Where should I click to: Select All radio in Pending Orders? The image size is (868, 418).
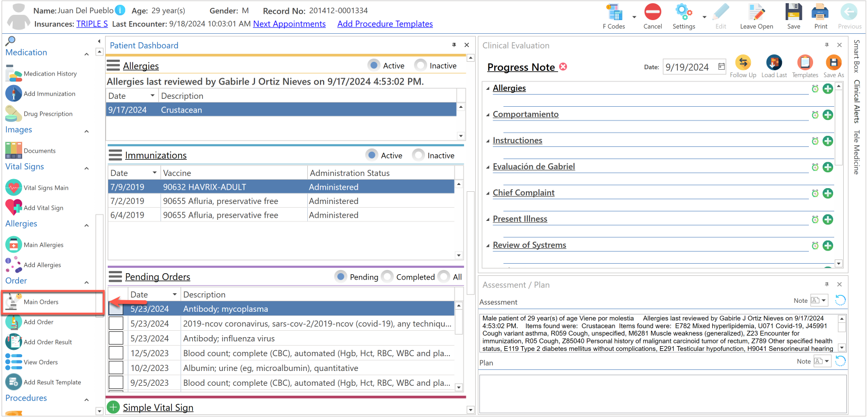click(444, 276)
